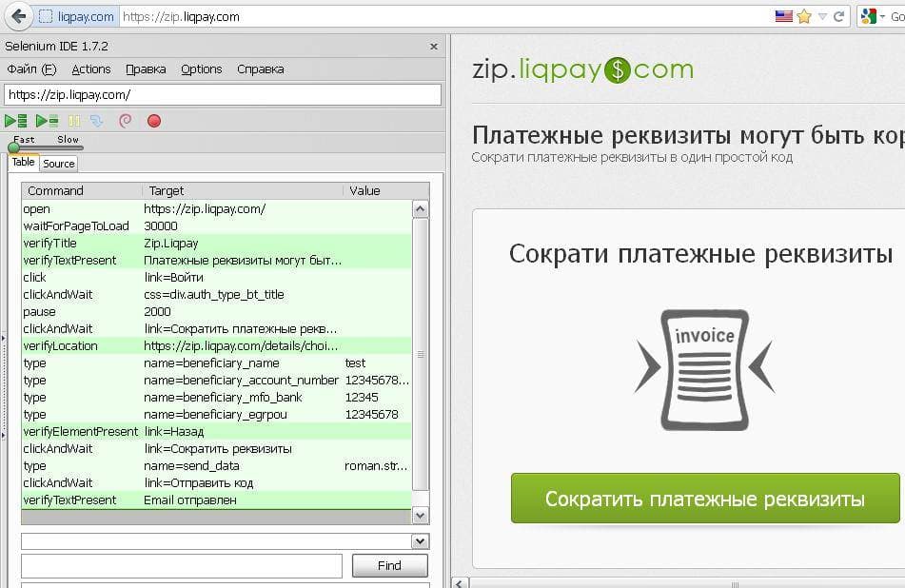Screen dimensions: 905x588
Task: Switch to the Source tab
Action: (59, 164)
